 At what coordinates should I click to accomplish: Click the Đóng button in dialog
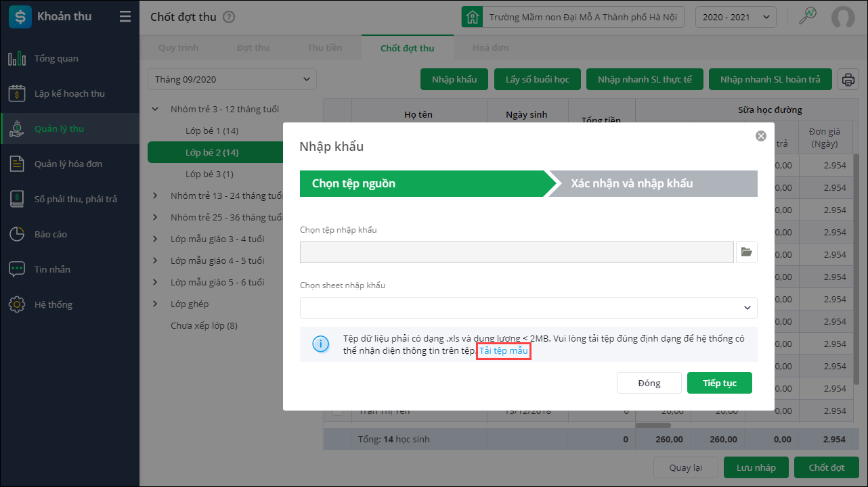[649, 383]
